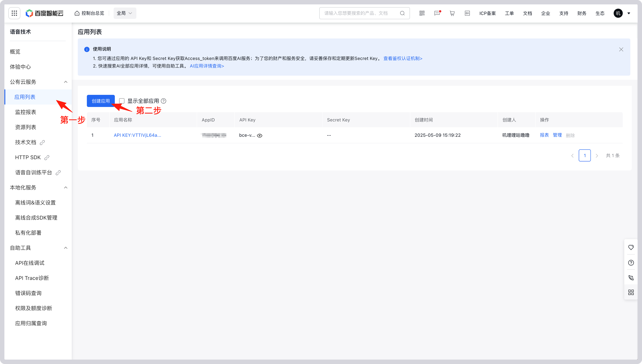The image size is (642, 364).
Task: Collapse the 公有云服务 section
Action: 66,82
